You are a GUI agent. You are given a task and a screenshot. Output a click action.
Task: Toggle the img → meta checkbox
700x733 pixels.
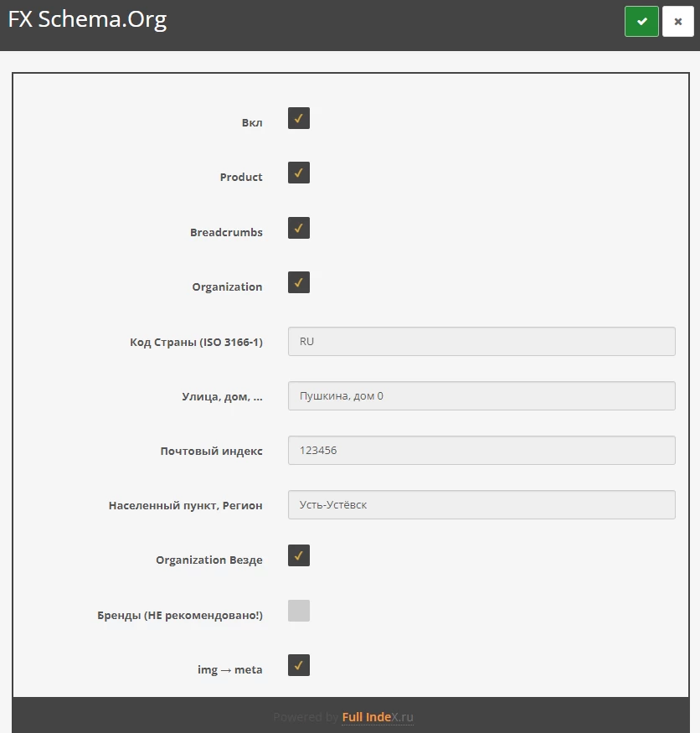pyautogui.click(x=299, y=665)
